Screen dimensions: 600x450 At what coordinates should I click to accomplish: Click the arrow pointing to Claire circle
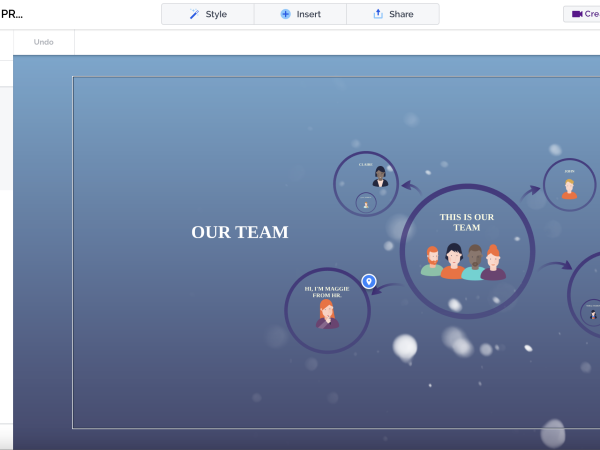(x=412, y=187)
